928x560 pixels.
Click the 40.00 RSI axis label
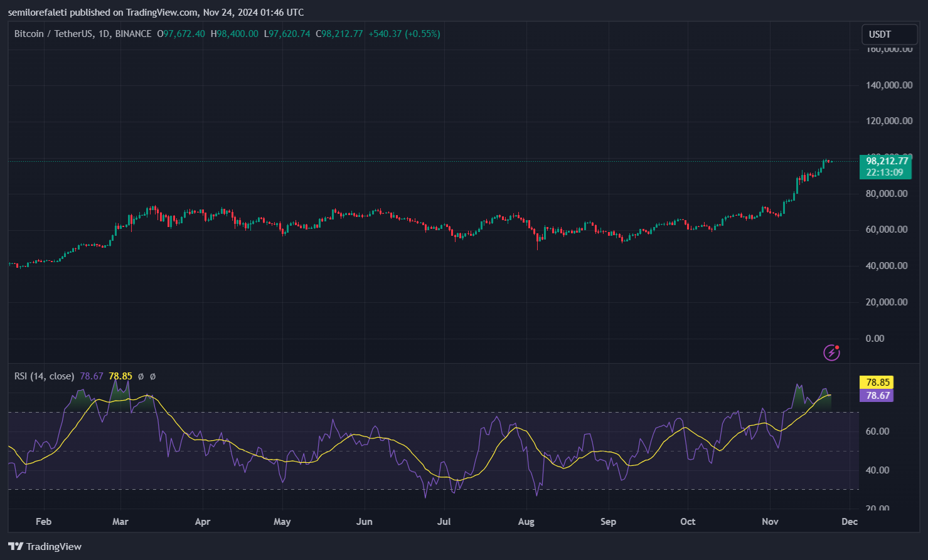click(x=877, y=470)
